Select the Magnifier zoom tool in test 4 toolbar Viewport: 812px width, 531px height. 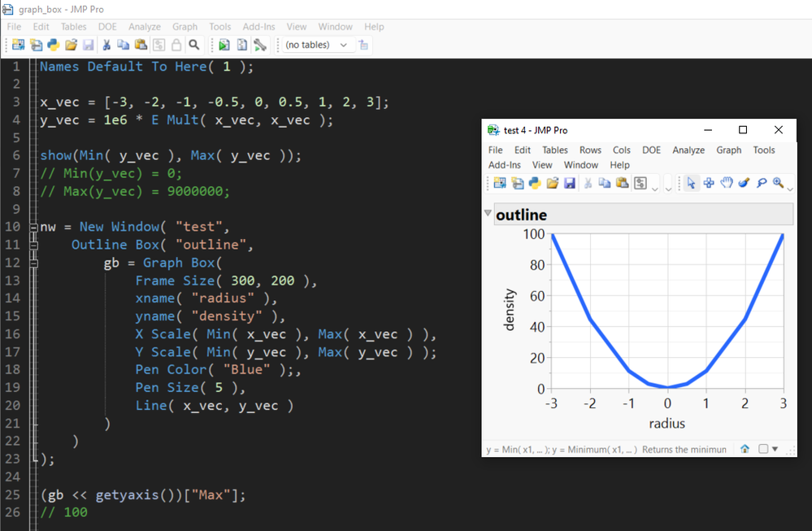[x=779, y=183]
